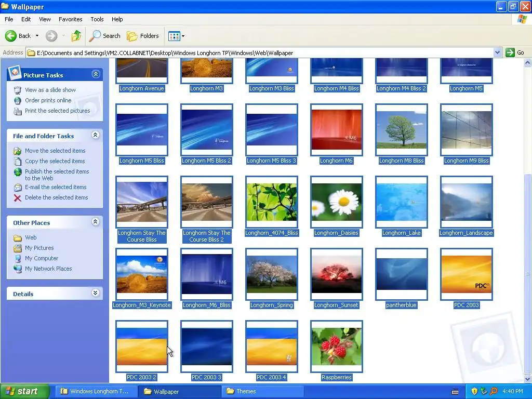Click View as a slide show
The height and width of the screenshot is (399, 532).
(x=50, y=90)
